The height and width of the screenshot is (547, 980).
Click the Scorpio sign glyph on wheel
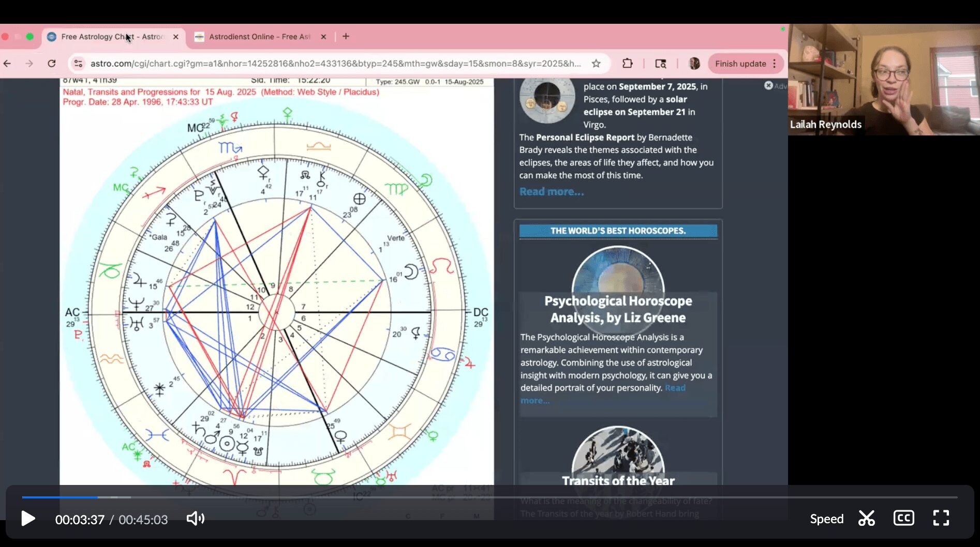click(230, 148)
